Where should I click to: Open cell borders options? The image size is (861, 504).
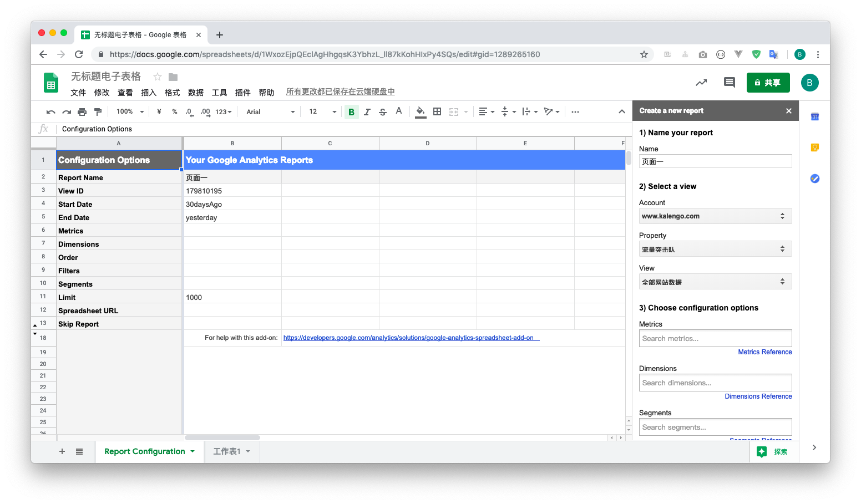(437, 112)
